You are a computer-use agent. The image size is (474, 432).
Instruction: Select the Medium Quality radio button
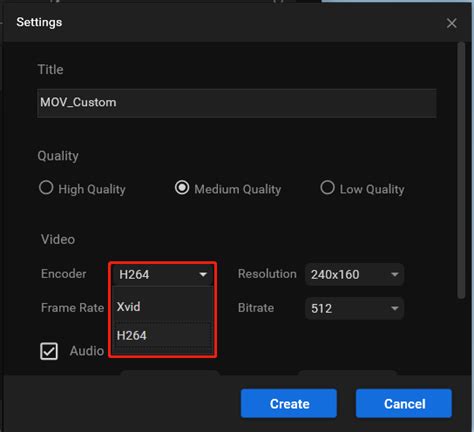[182, 188]
